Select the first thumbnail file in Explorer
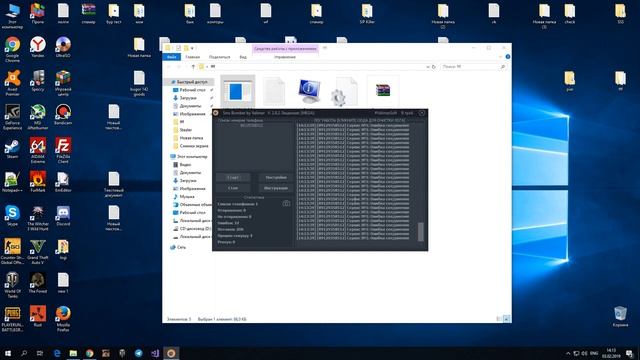Image resolution: width=640 pixels, height=360 pixels. click(x=238, y=91)
